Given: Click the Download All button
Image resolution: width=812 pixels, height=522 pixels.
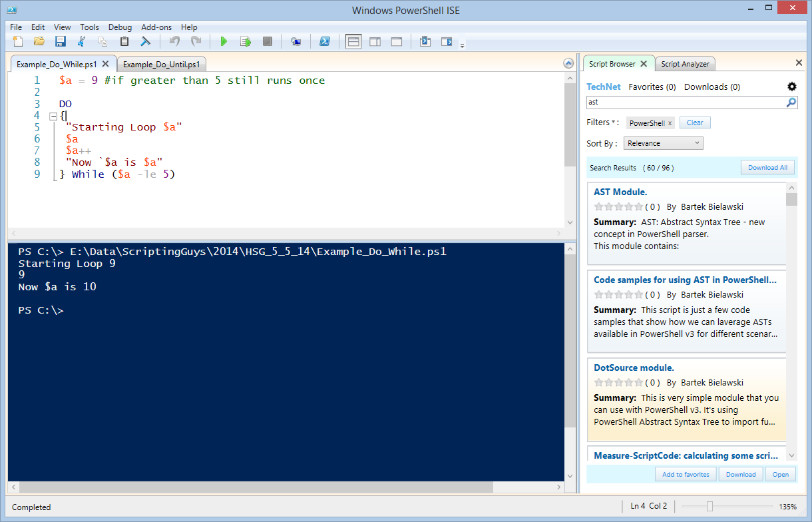Looking at the screenshot, I should [x=767, y=168].
